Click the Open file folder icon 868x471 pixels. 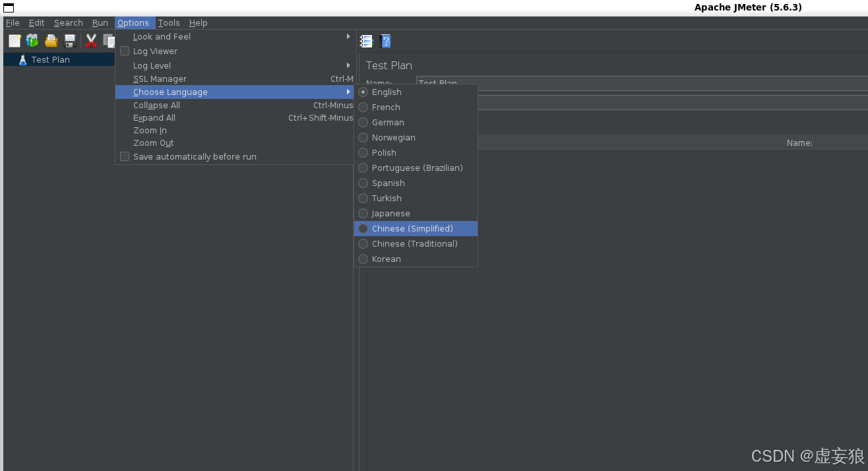(x=51, y=41)
